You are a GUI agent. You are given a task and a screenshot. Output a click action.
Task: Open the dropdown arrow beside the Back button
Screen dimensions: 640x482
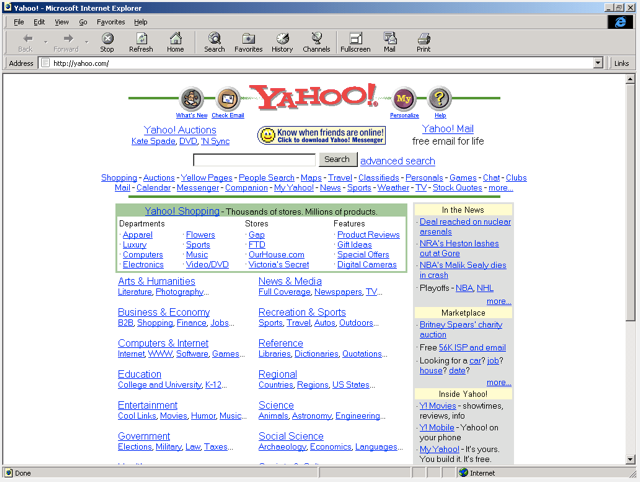(45, 41)
